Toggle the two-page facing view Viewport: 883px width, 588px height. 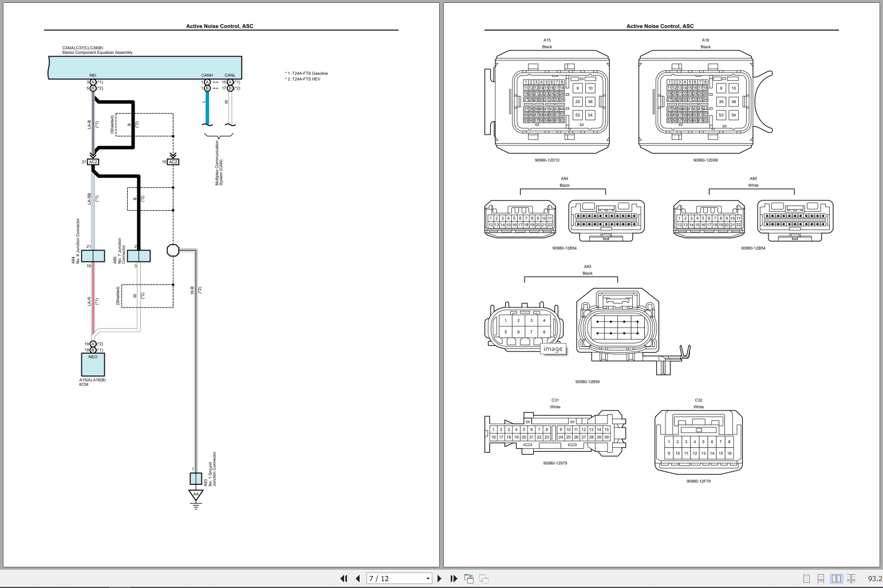click(836, 578)
